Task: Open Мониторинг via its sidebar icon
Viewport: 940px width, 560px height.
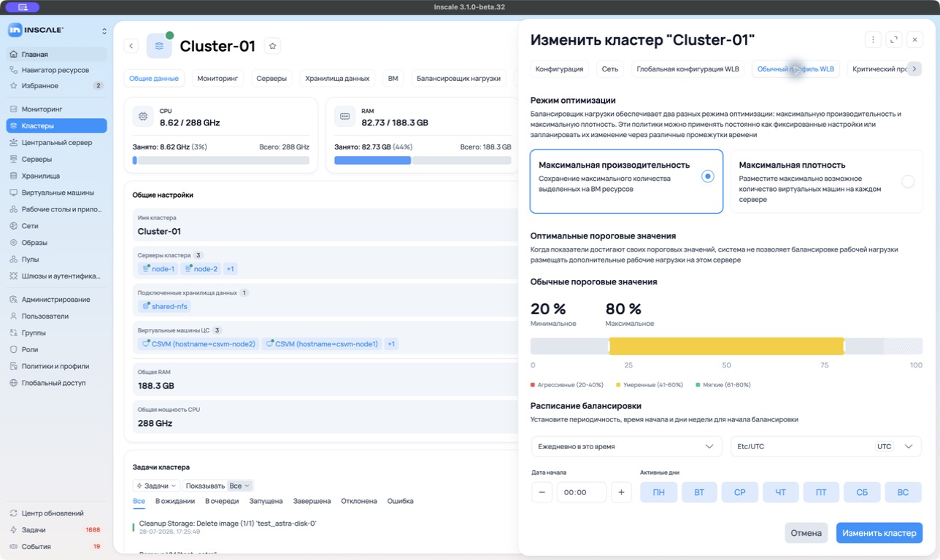Action: (14, 109)
